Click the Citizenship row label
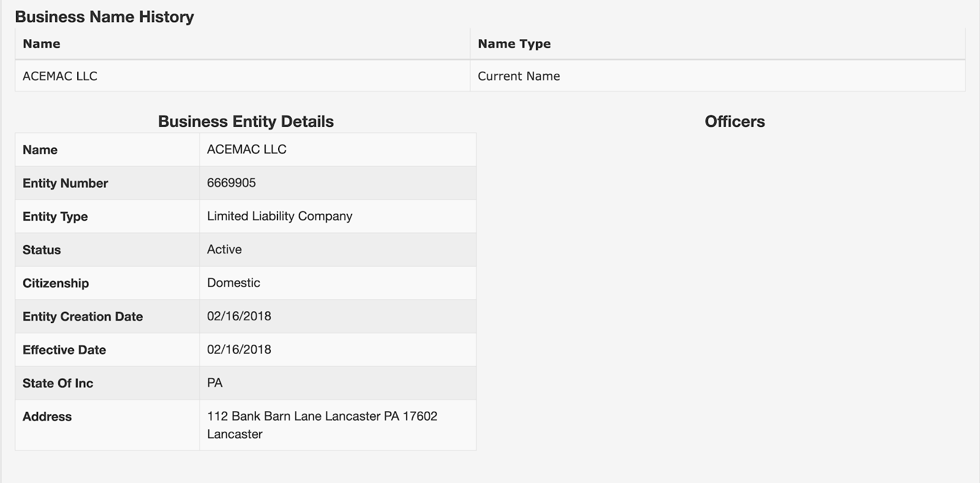This screenshot has height=483, width=980. [56, 283]
